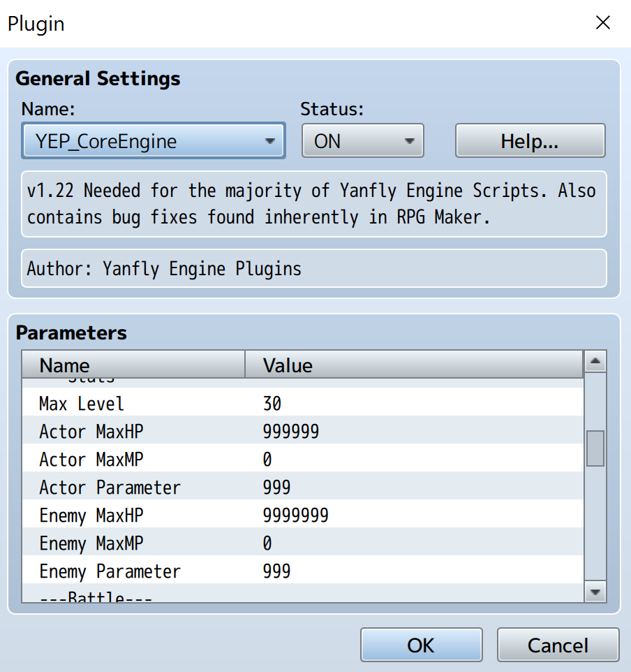
Task: Cancel the plugin dialog
Action: [x=558, y=645]
